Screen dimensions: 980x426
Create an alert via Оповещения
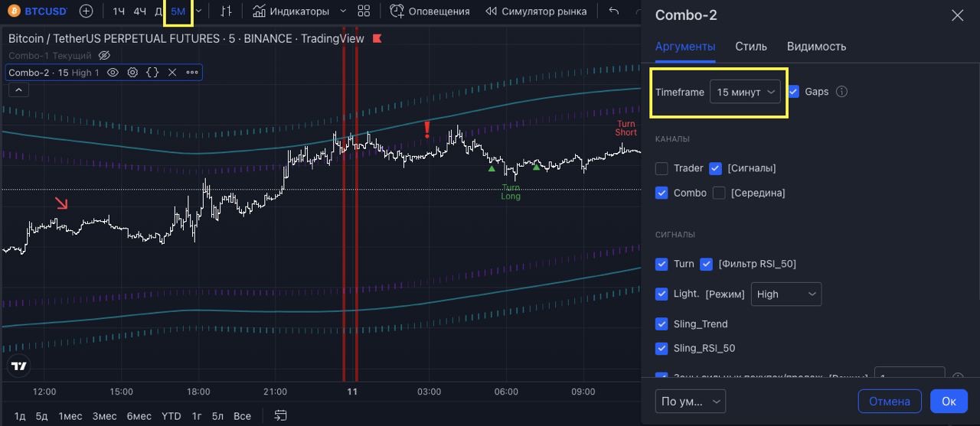pyautogui.click(x=430, y=11)
